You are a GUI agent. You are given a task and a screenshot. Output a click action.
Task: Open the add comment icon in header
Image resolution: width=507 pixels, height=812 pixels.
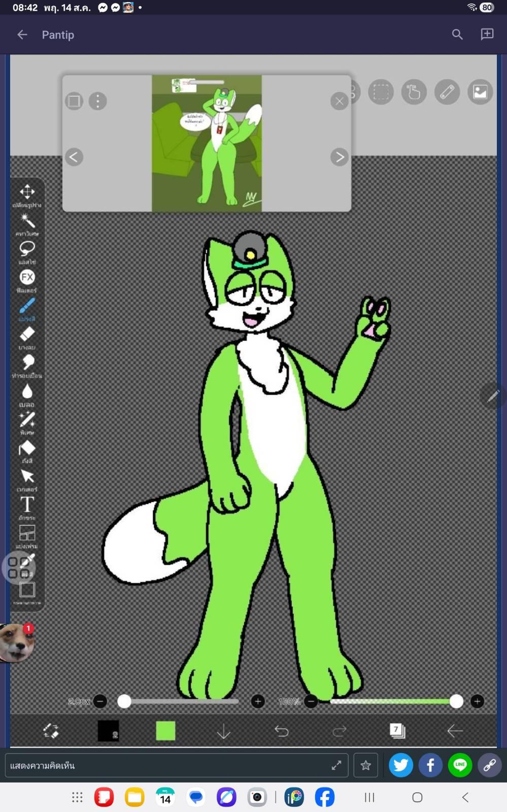click(x=487, y=34)
